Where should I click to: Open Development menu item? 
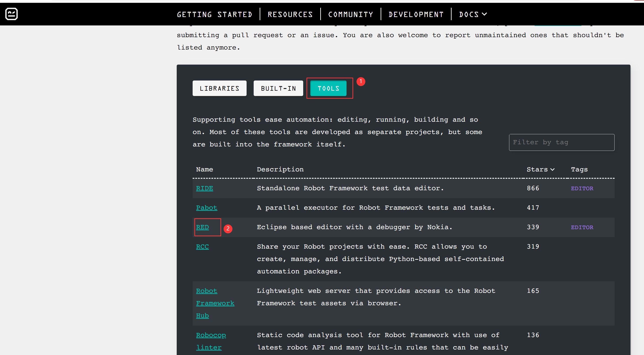[416, 15]
